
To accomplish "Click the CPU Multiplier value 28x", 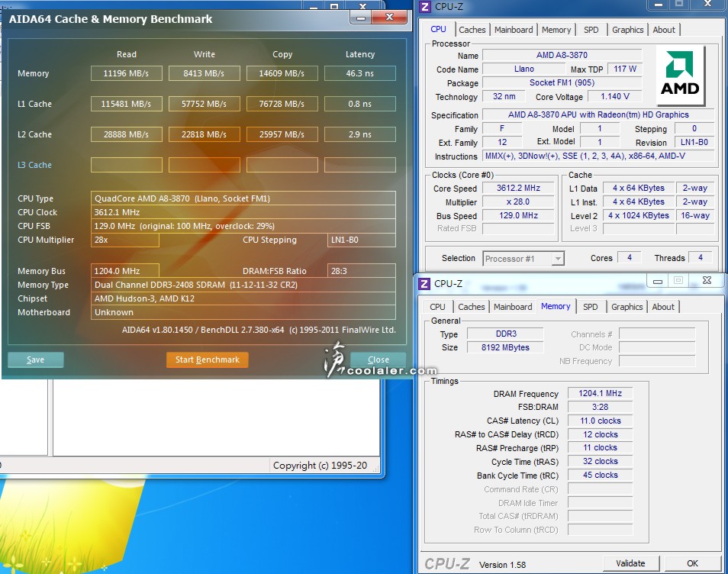I will tap(125, 240).
